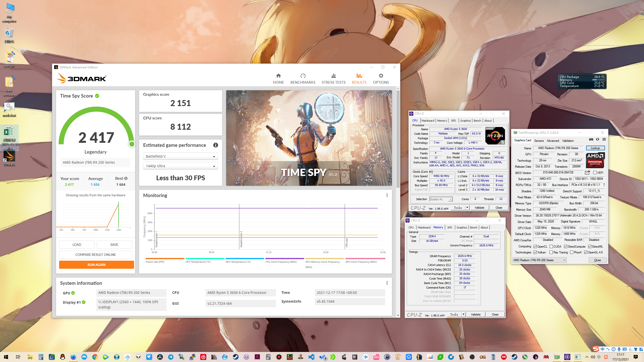This screenshot has height=362, width=644.
Task: Click the info icon beside Estimated game performance
Action: (x=216, y=145)
